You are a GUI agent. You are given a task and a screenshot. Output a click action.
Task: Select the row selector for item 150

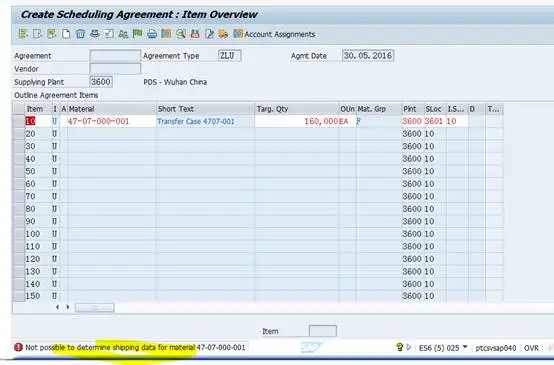18,296
